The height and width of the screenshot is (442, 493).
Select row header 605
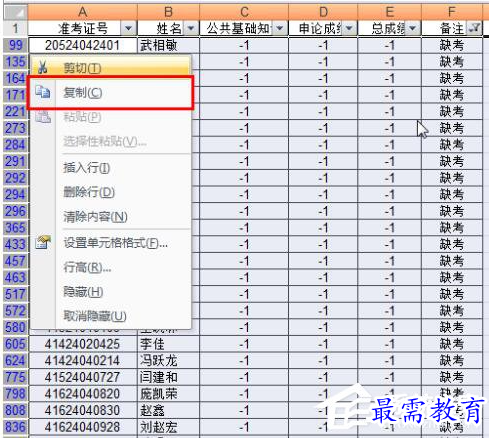(15, 344)
